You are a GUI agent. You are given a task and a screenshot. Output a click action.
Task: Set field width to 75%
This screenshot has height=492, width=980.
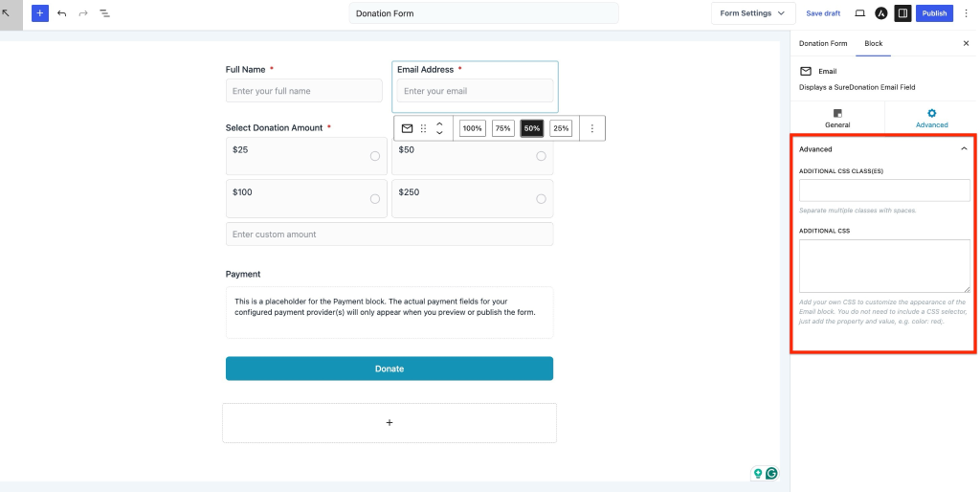[x=503, y=128]
